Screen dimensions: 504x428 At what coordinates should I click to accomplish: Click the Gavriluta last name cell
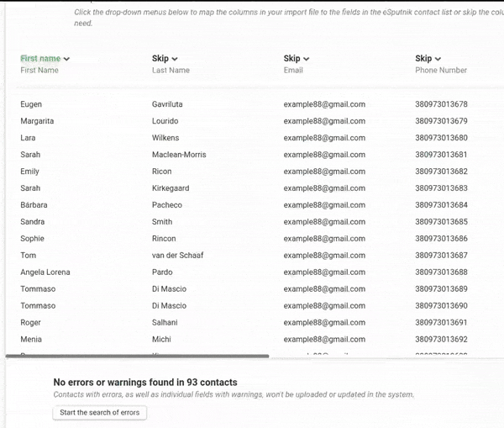167,104
